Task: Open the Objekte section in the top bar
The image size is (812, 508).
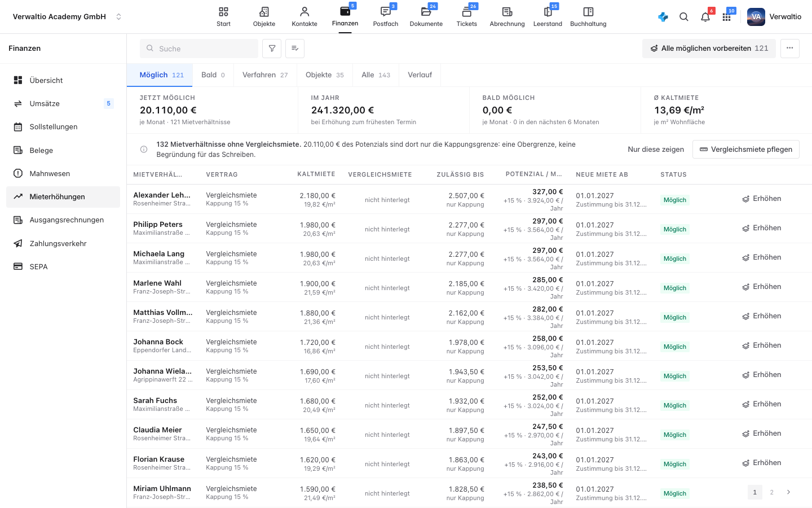Action: (264, 17)
